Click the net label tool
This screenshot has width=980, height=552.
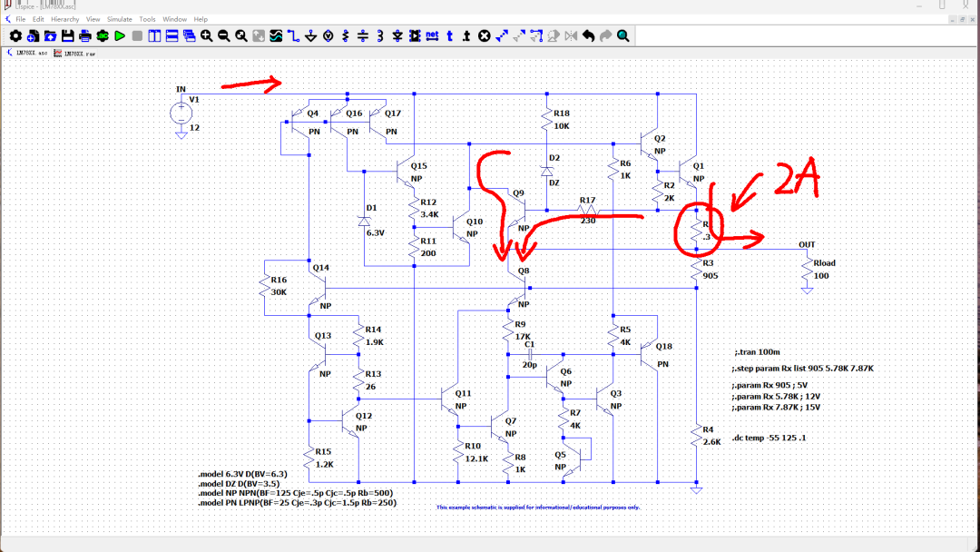point(432,36)
